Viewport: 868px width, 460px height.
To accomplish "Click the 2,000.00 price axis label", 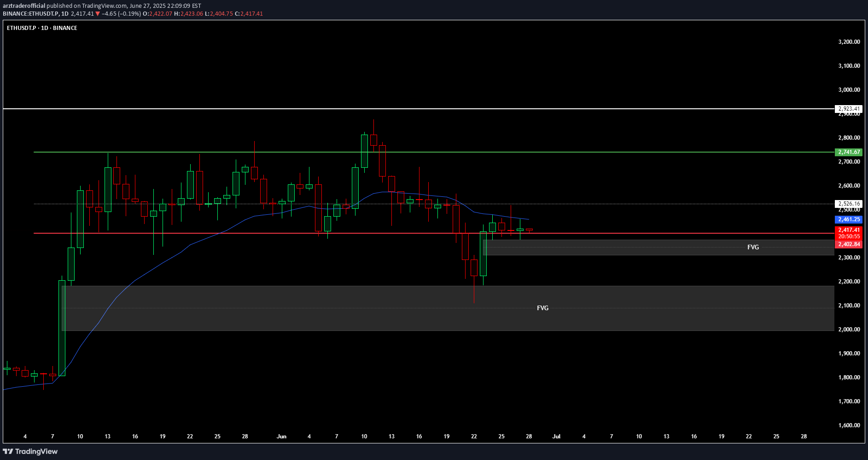I will [849, 330].
